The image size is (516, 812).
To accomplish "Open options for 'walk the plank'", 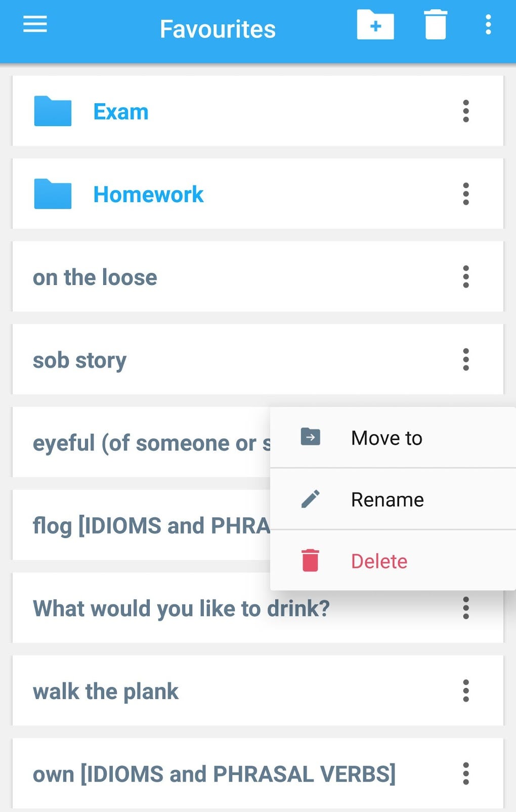I will [x=466, y=691].
